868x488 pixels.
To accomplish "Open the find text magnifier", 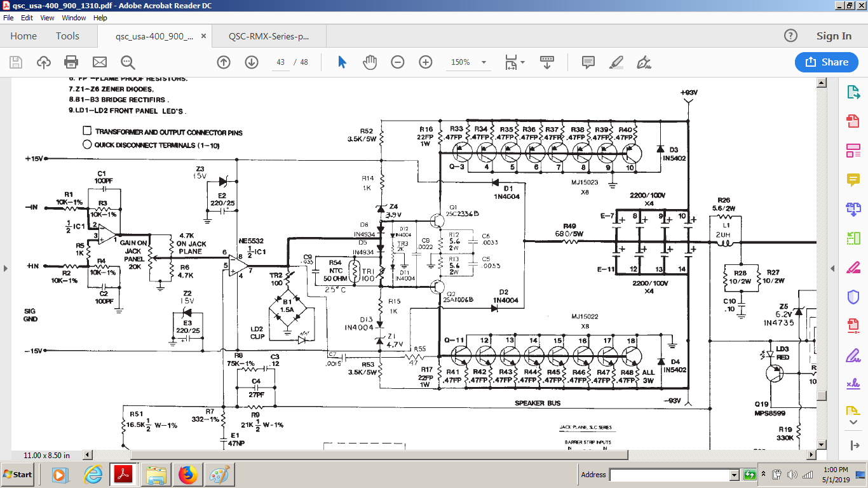I will (x=128, y=62).
